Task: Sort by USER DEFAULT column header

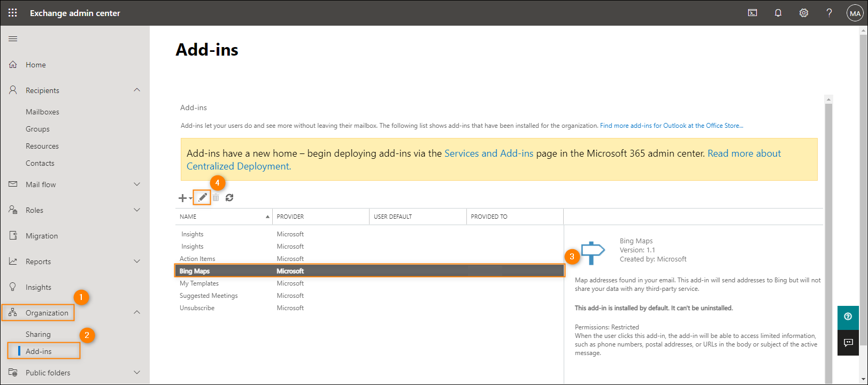Action: pyautogui.click(x=418, y=217)
